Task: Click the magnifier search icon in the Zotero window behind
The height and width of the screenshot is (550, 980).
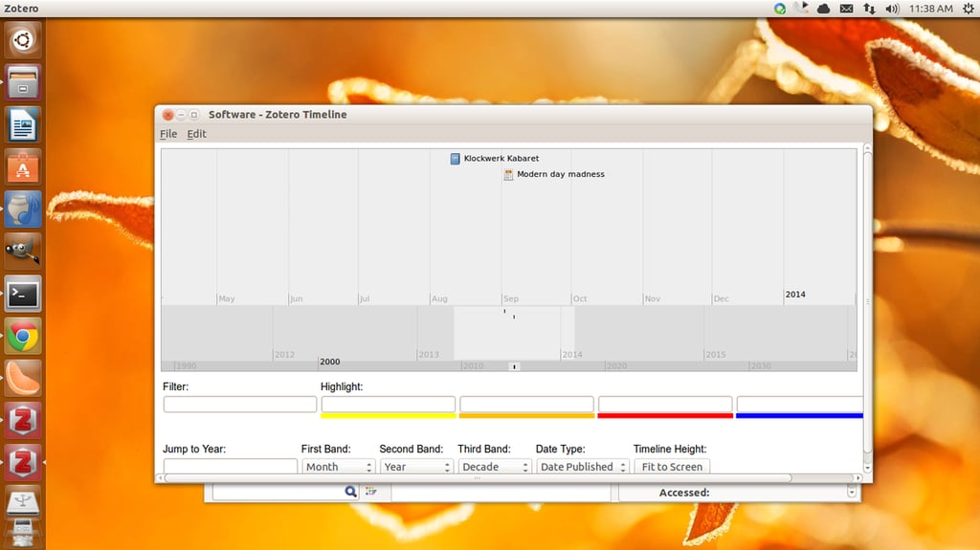Action: pos(350,492)
